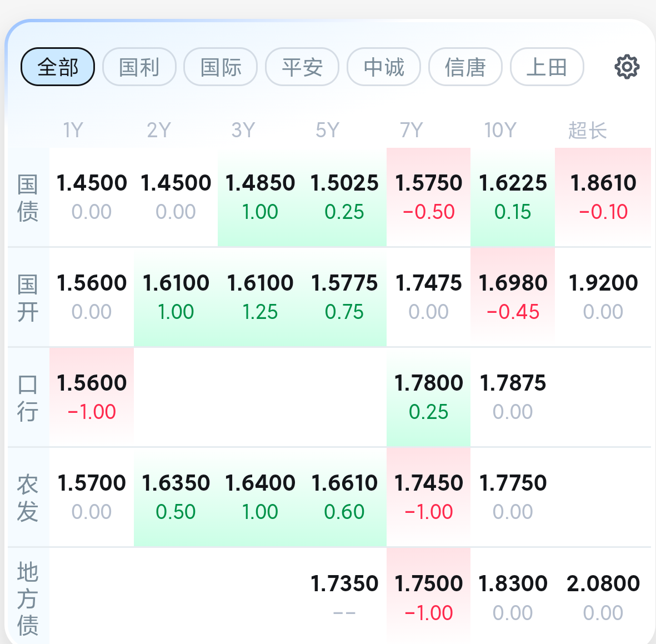The image size is (656, 644).
Task: Select the 信唐 filter
Action: (x=465, y=67)
